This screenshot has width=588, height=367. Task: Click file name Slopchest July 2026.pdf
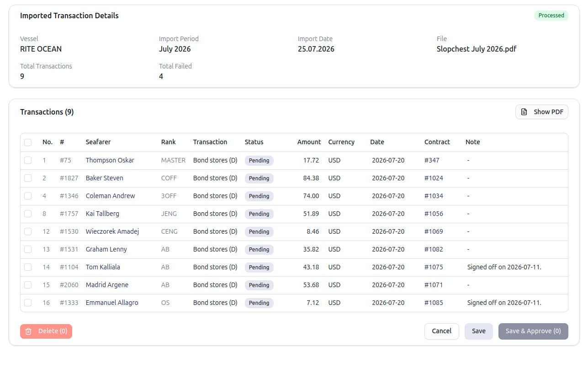(477, 49)
